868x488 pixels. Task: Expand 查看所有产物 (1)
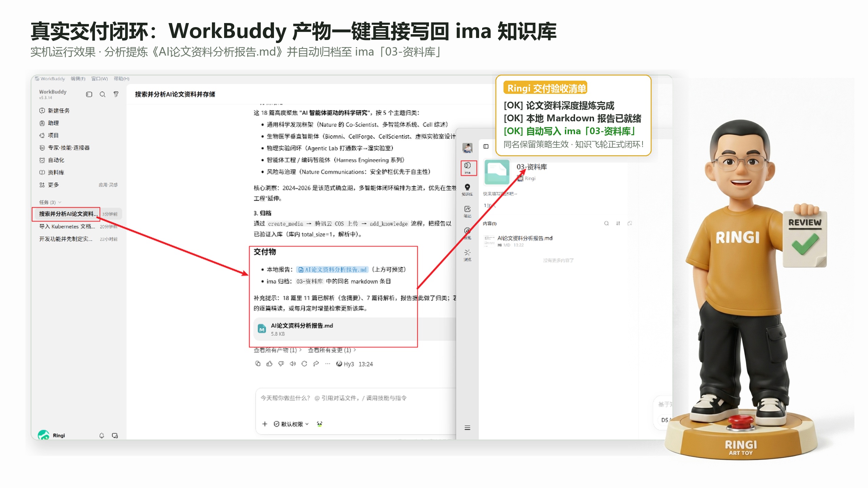coord(277,350)
